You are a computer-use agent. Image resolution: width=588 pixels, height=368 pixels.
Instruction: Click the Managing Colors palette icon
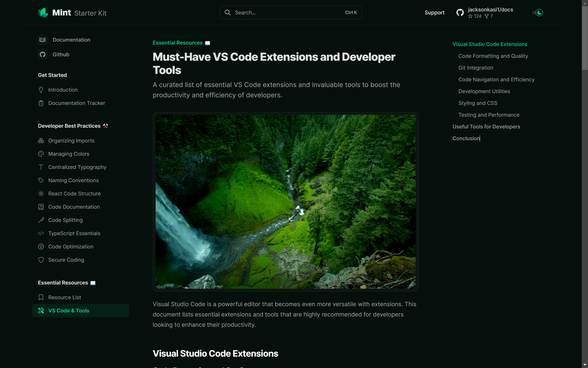41,154
